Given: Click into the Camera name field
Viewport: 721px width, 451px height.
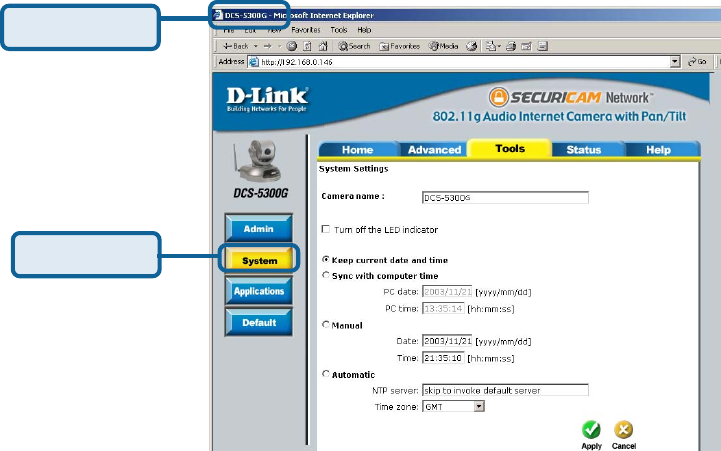Looking at the screenshot, I should [505, 198].
